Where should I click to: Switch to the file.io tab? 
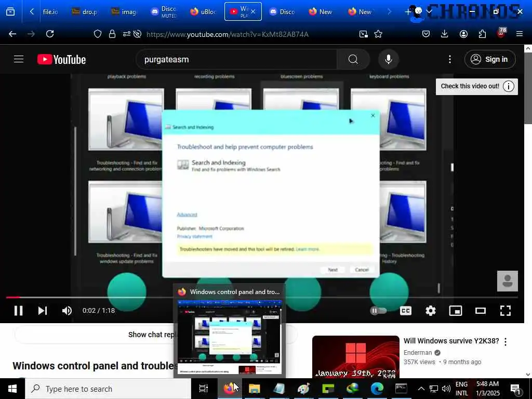coord(50,12)
